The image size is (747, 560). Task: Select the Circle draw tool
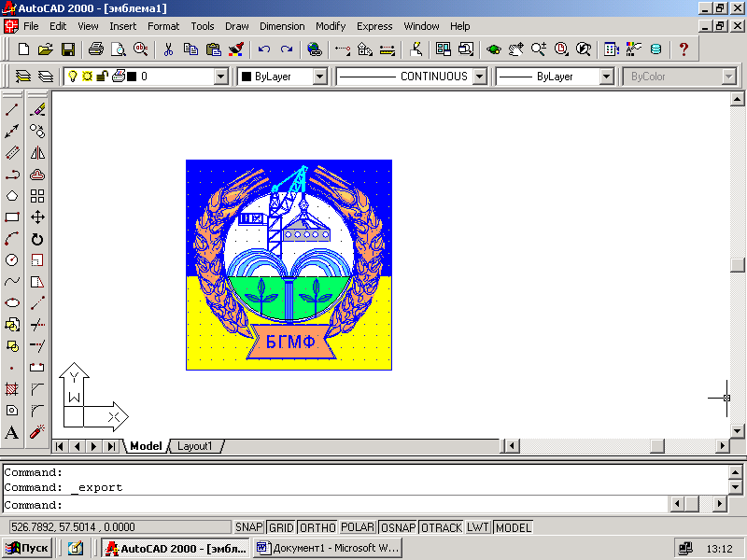coord(12,260)
